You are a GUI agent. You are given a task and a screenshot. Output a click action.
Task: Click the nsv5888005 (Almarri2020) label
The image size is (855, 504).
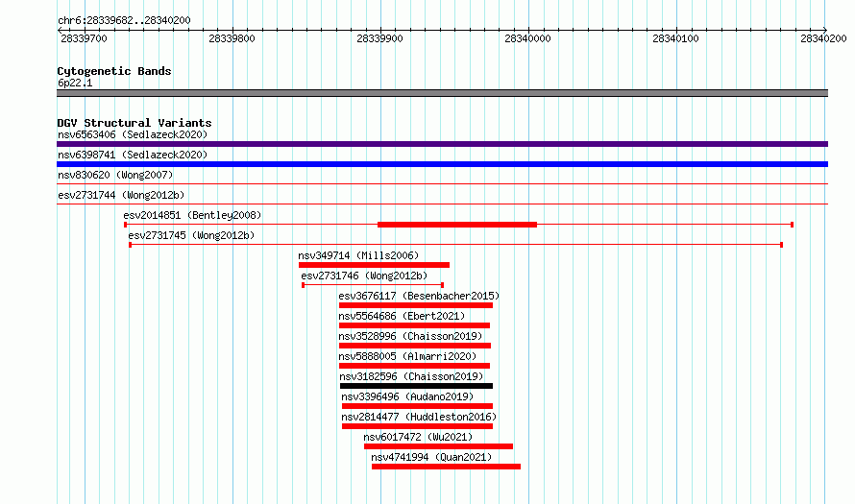pyautogui.click(x=407, y=356)
